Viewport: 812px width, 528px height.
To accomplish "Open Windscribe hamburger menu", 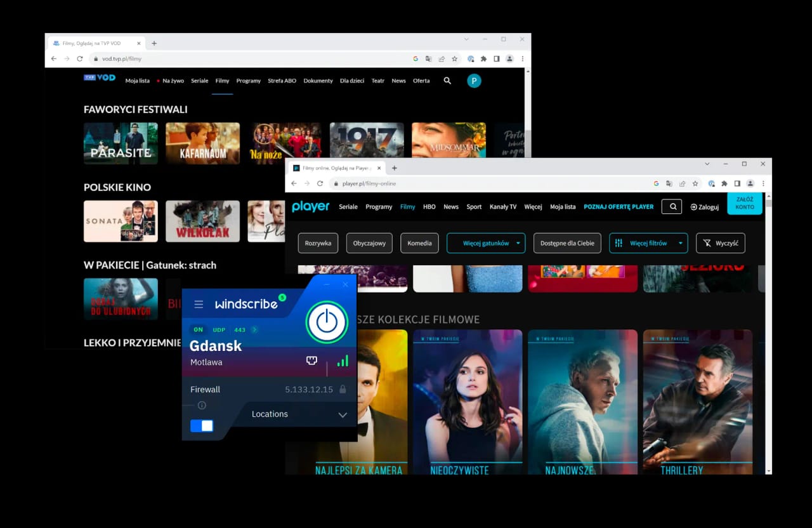I will tap(199, 305).
